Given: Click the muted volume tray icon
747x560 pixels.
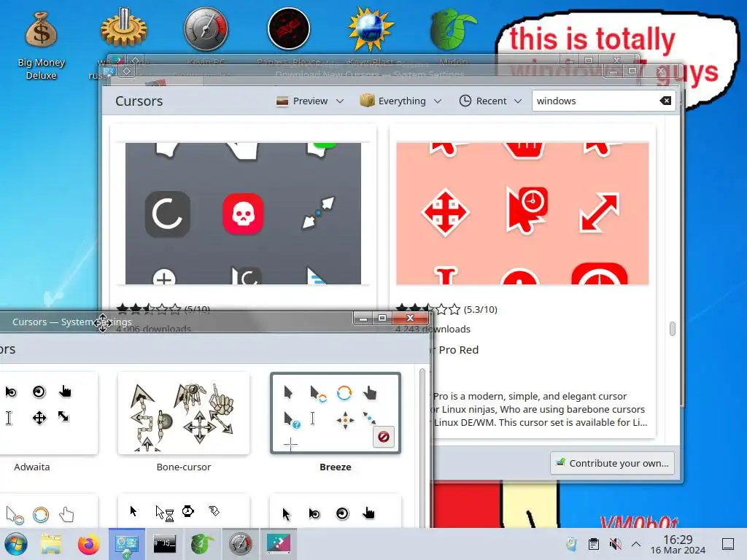Looking at the screenshot, I should click(x=615, y=544).
